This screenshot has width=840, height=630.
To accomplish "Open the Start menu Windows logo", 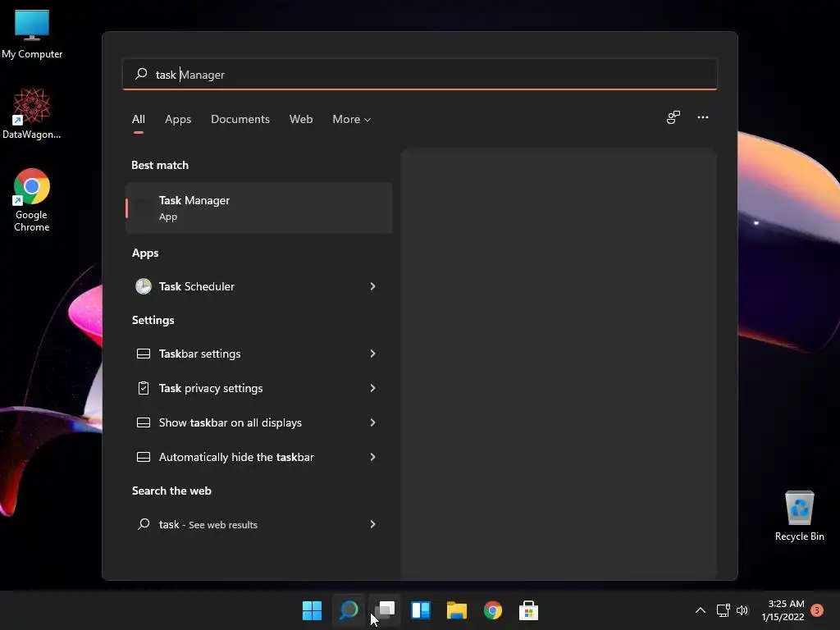I will point(312,610).
